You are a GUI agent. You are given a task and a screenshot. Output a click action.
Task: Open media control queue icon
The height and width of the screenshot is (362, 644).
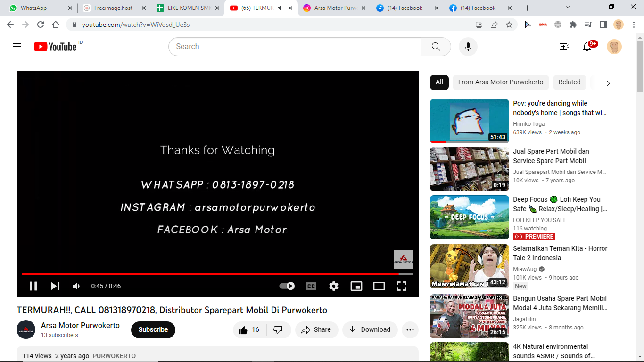[588, 25]
